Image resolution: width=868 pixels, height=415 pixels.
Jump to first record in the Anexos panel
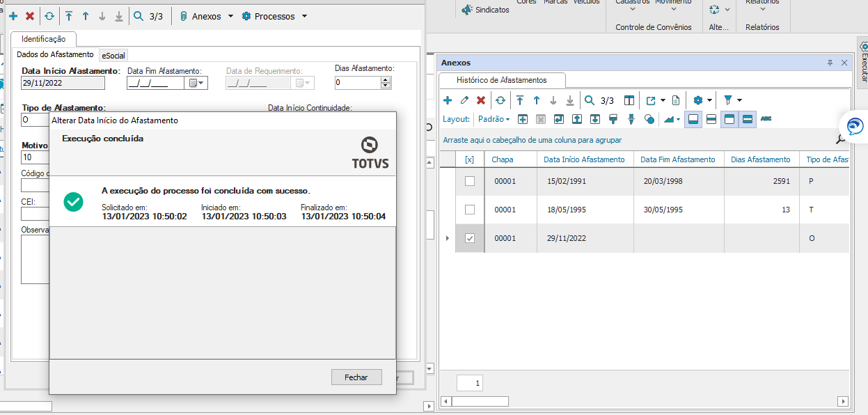point(519,100)
